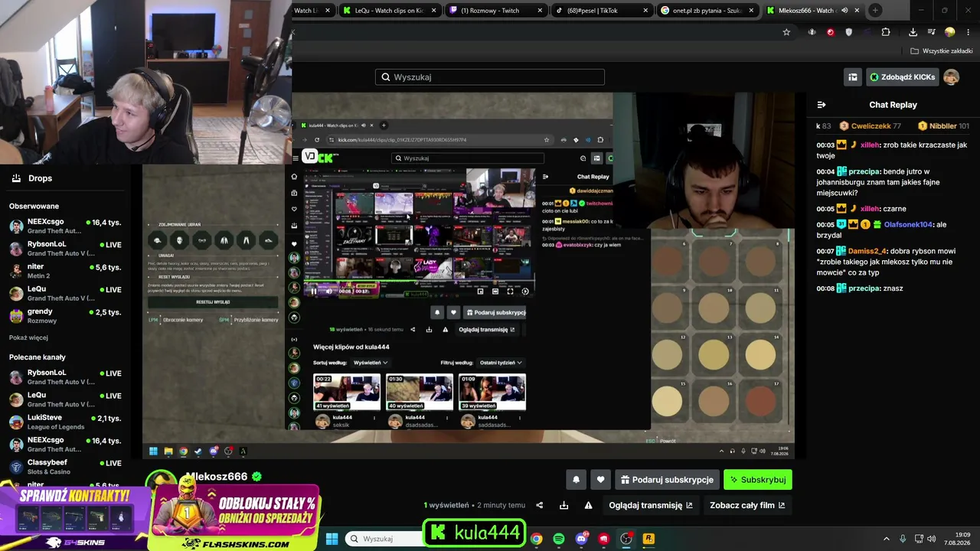Open the taskbar volume icon
Viewport: 980px width, 551px height.
tap(931, 539)
